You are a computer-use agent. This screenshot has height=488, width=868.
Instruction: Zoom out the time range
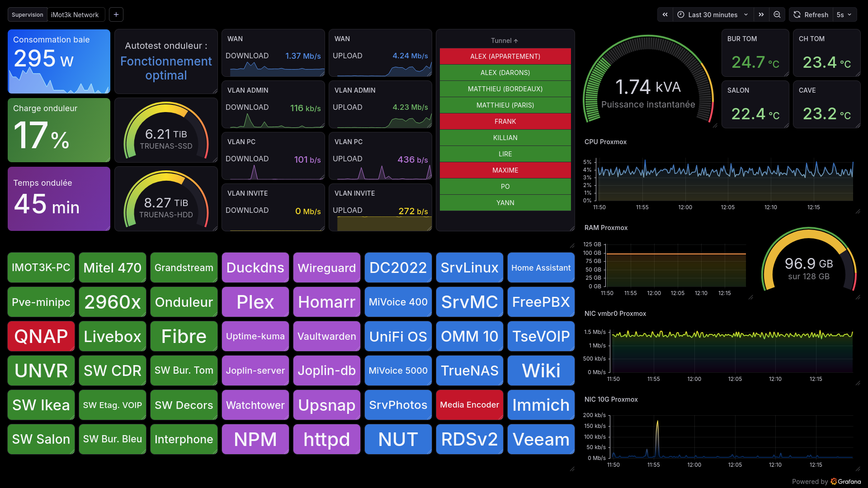point(777,14)
